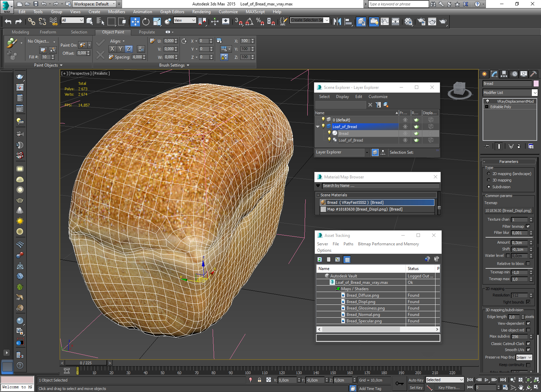541x392 pixels.
Task: Open the Material Editor icon
Action: coord(408,22)
